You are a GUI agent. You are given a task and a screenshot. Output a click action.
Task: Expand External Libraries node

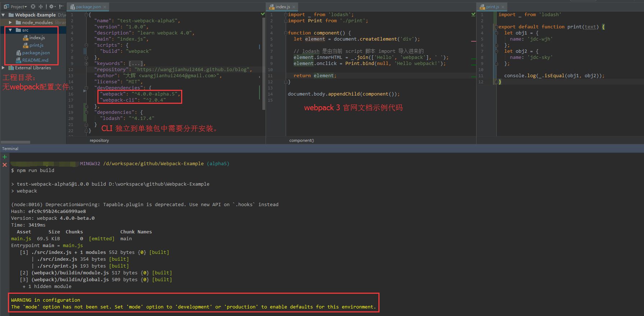click(x=3, y=68)
